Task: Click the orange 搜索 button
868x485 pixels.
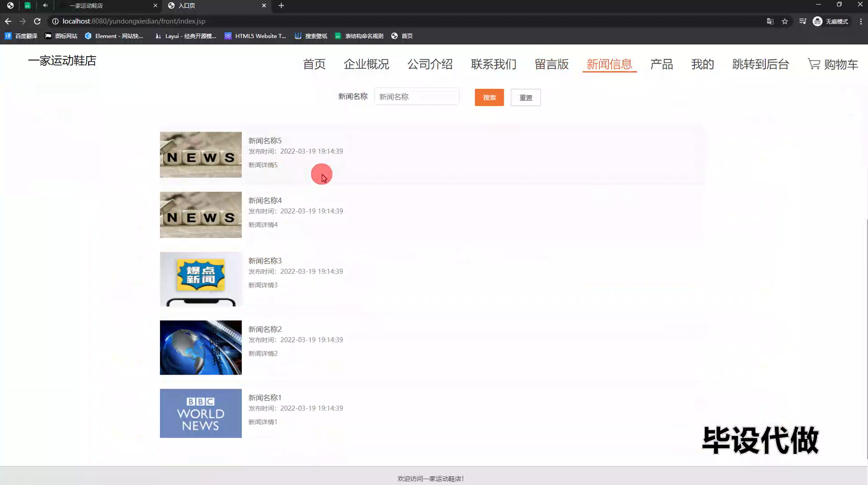Action: pos(489,97)
